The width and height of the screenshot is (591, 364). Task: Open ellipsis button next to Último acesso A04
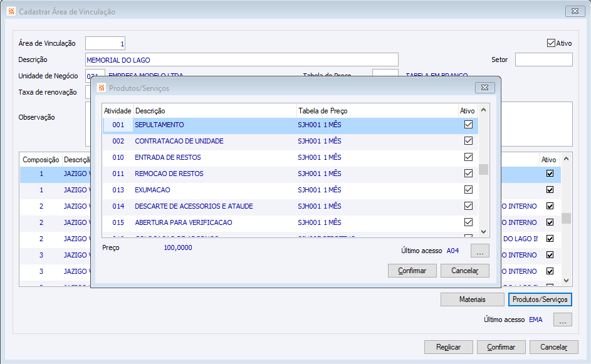point(480,251)
